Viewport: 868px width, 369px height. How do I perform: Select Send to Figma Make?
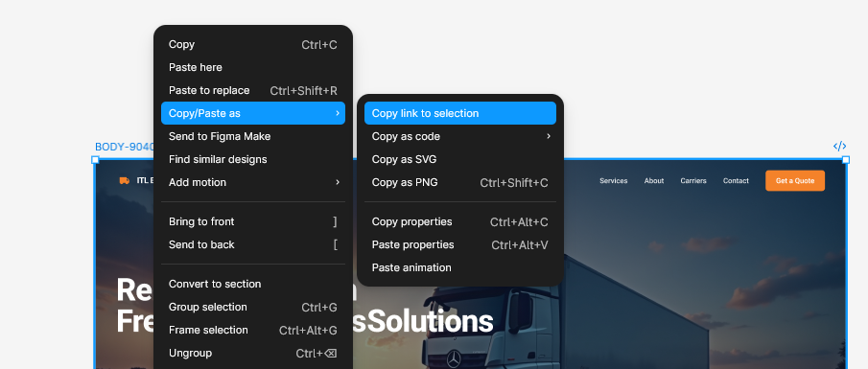tap(253, 136)
